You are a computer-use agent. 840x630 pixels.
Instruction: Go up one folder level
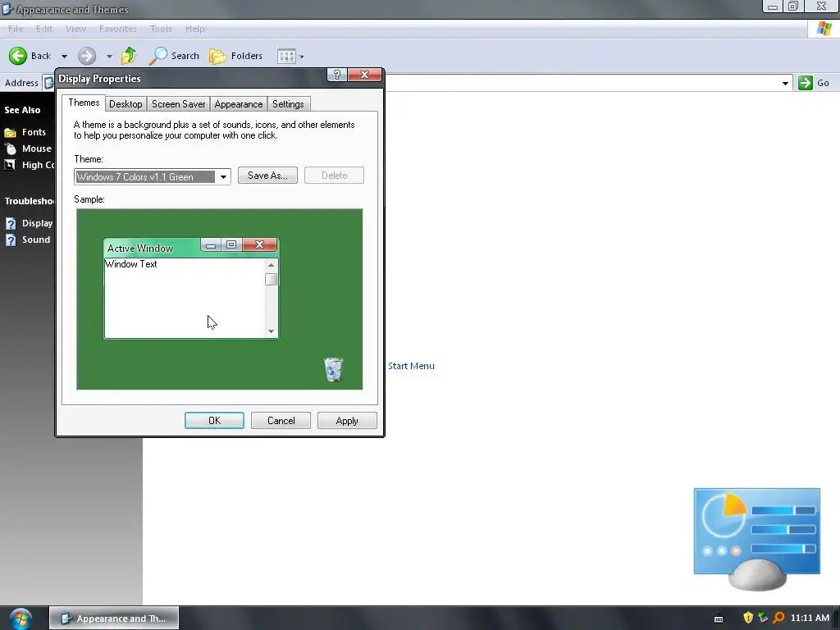coord(129,55)
